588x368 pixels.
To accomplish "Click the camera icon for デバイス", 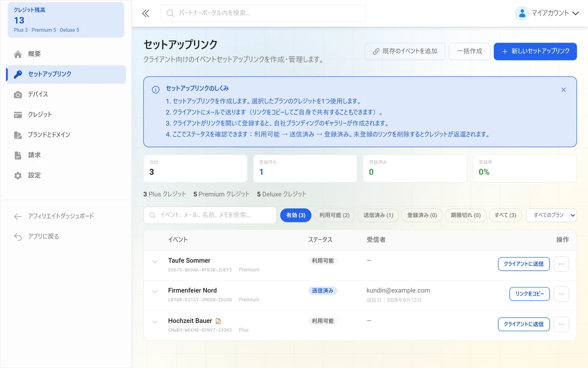I will pyautogui.click(x=18, y=94).
